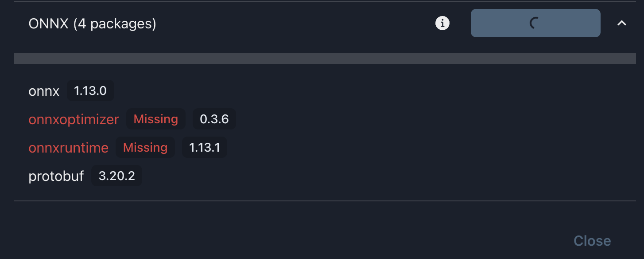
Task: Expand the ONNX (4 packages) header
Action: pyautogui.click(x=92, y=23)
